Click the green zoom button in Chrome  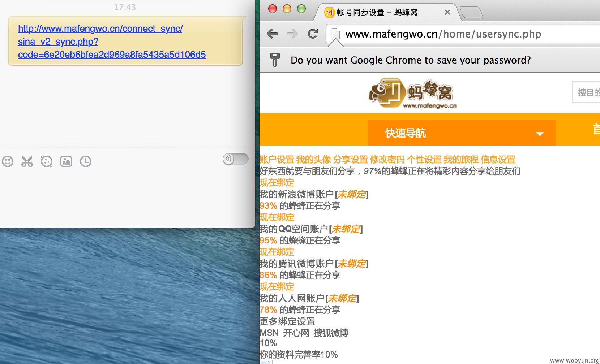[301, 9]
